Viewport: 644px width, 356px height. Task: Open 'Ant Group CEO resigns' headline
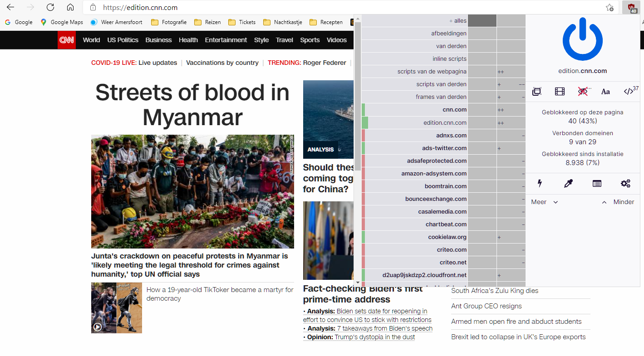487,306
